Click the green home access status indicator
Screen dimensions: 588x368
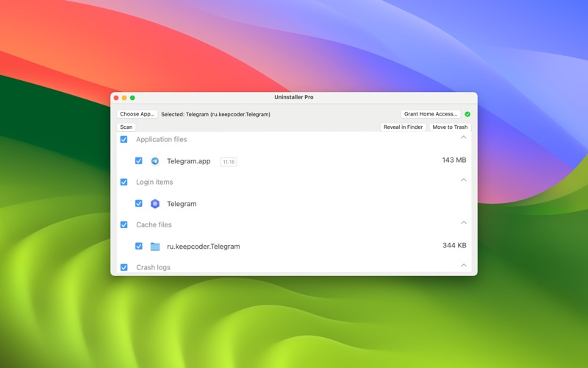[467, 114]
